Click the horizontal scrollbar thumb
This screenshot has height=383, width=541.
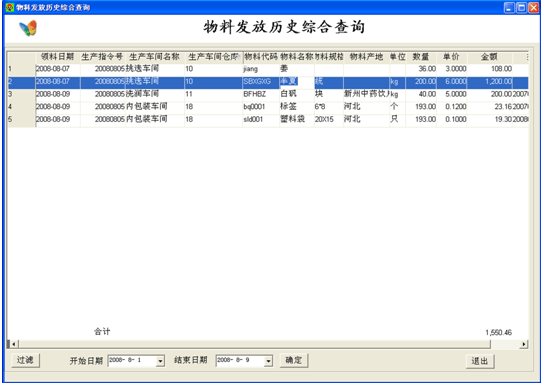point(255,344)
